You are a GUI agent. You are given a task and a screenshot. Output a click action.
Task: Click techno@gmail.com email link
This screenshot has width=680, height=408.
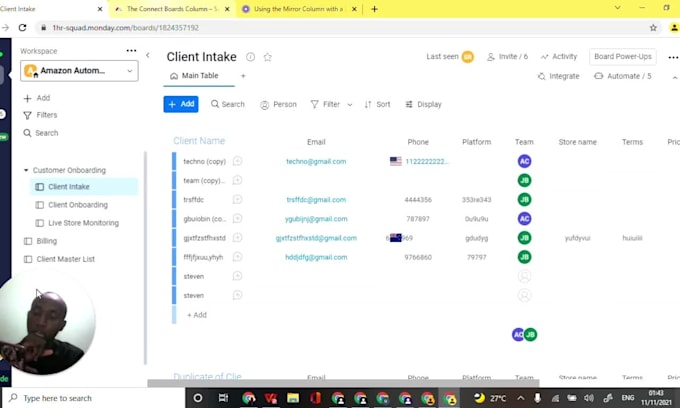[316, 161]
